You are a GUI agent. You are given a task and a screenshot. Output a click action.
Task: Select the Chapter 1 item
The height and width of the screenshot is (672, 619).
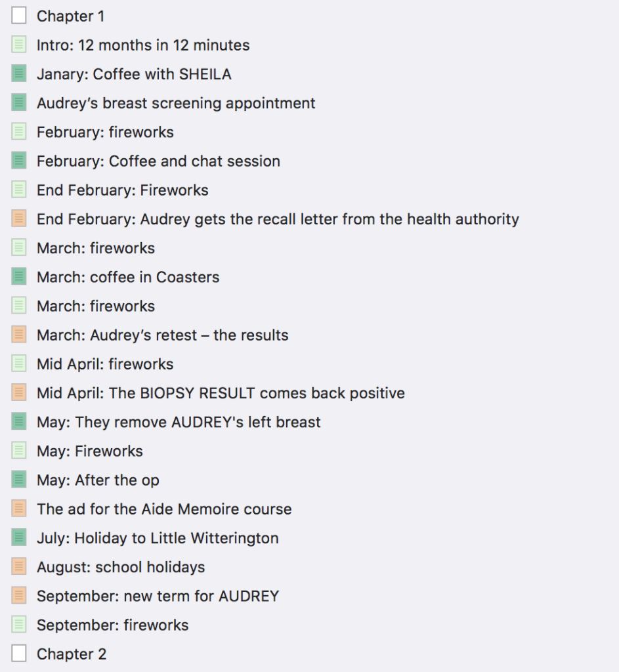pyautogui.click(x=70, y=16)
